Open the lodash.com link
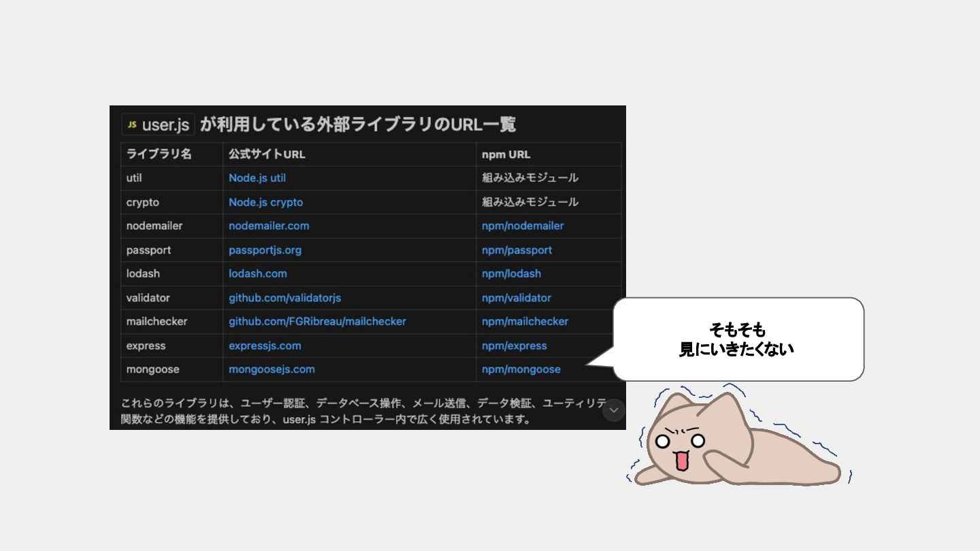The width and height of the screenshot is (980, 551). pyautogui.click(x=258, y=273)
